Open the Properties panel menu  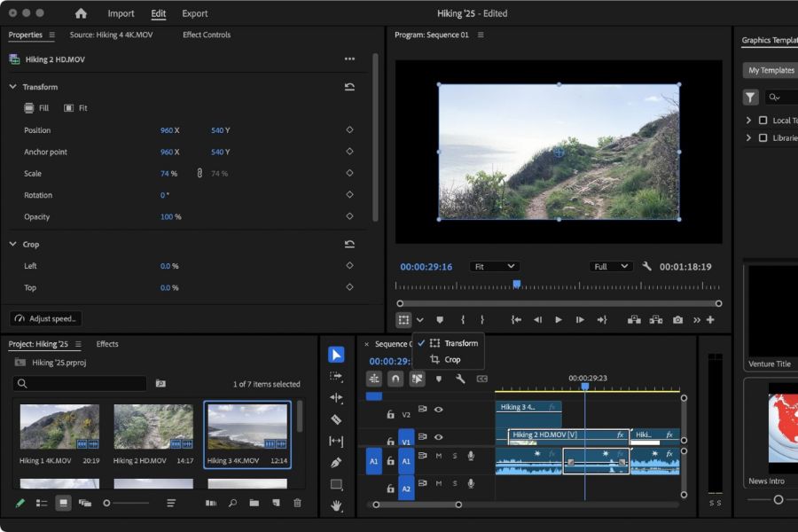point(52,35)
